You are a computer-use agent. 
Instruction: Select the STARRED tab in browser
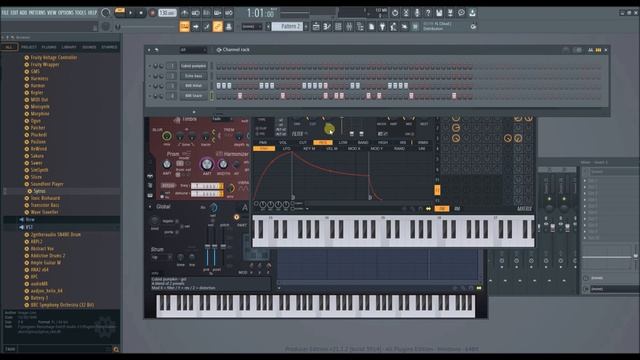pyautogui.click(x=109, y=47)
